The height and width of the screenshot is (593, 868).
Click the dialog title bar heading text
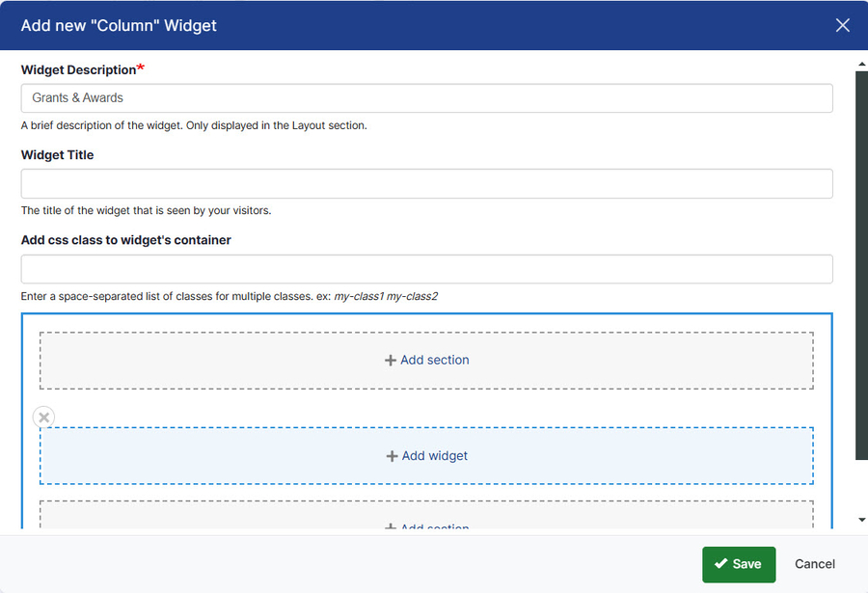tap(119, 25)
